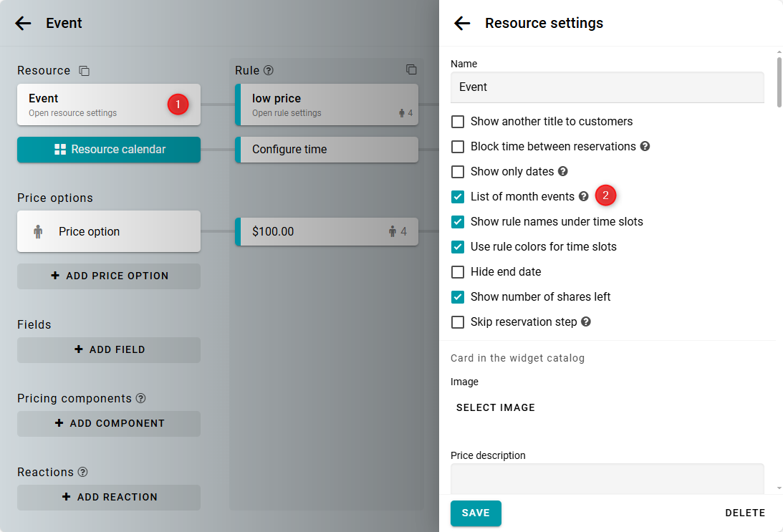This screenshot has width=783, height=532.
Task: Click the settings panel vertical scrollbar
Action: (779, 82)
